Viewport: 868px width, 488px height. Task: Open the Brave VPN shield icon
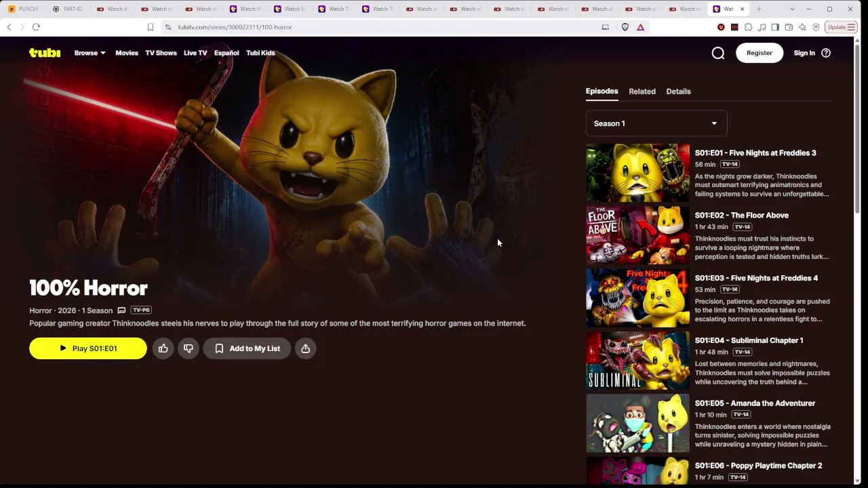pos(816,27)
